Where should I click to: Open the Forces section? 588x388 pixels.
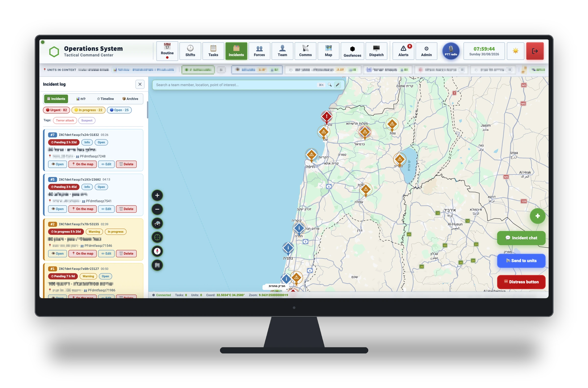259,51
